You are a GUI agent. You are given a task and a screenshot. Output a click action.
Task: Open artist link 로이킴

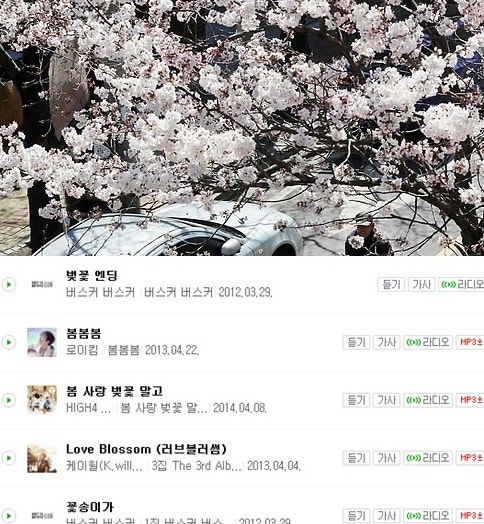(82, 350)
